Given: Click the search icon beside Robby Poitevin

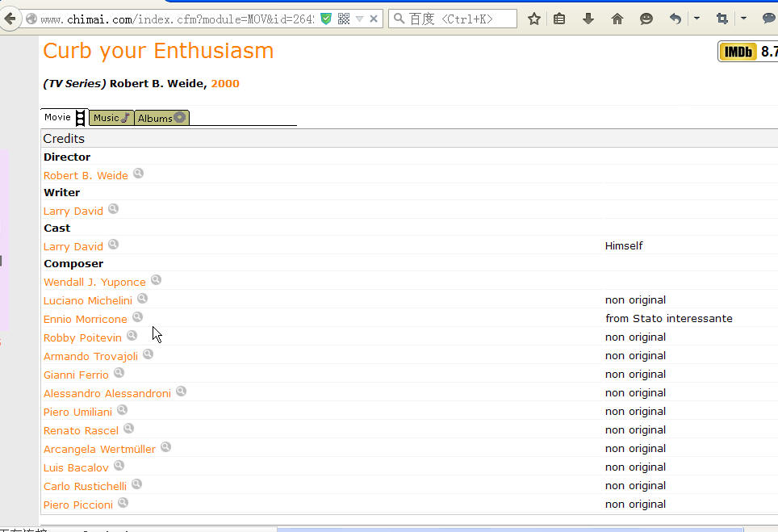Looking at the screenshot, I should (x=132, y=336).
